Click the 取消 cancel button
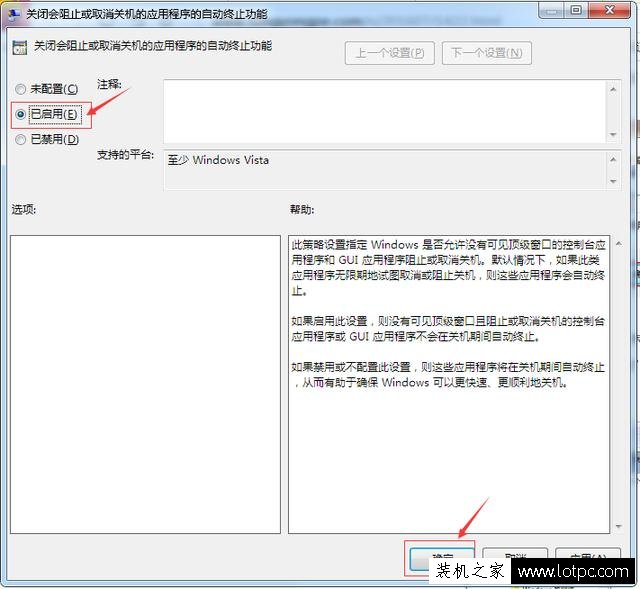 coord(515,557)
